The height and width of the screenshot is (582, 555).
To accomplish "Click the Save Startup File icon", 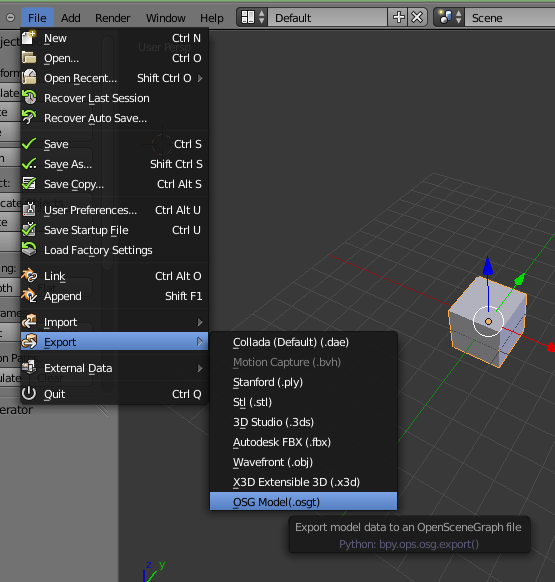I will pos(29,230).
